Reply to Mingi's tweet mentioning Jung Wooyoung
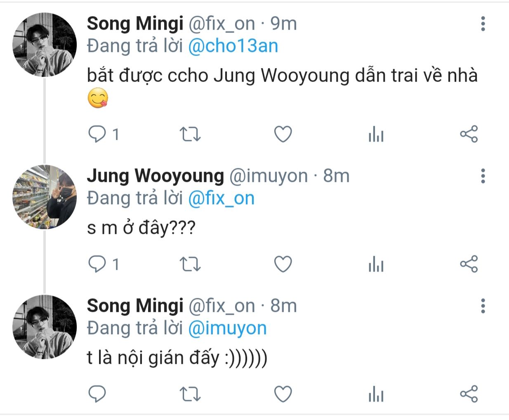Screen dimensions: 509x420 pyautogui.click(x=97, y=134)
